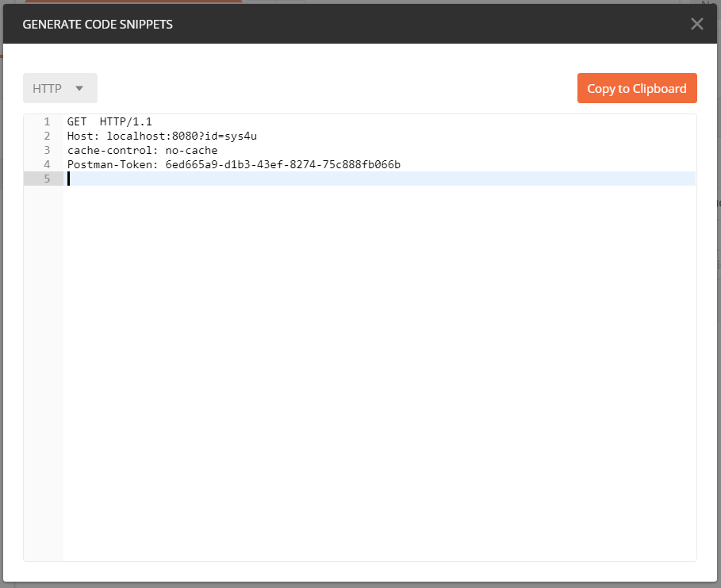Open the HTTP language dropdown
721x588 pixels.
coord(60,88)
